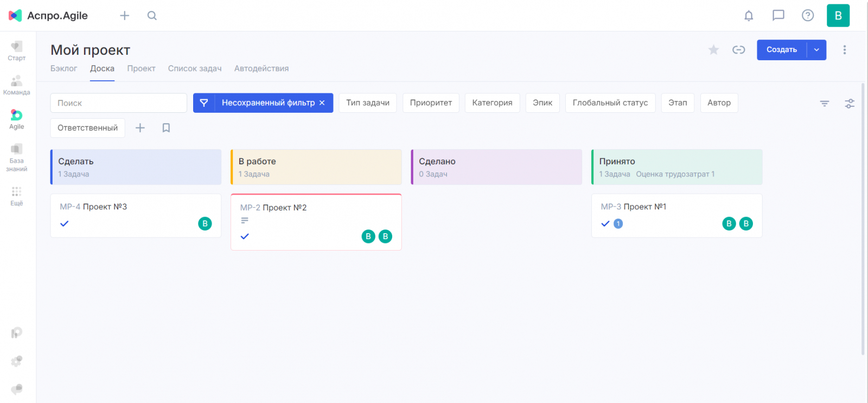Open the Приоритет filter dropdown
This screenshot has height=403, width=868.
click(431, 103)
